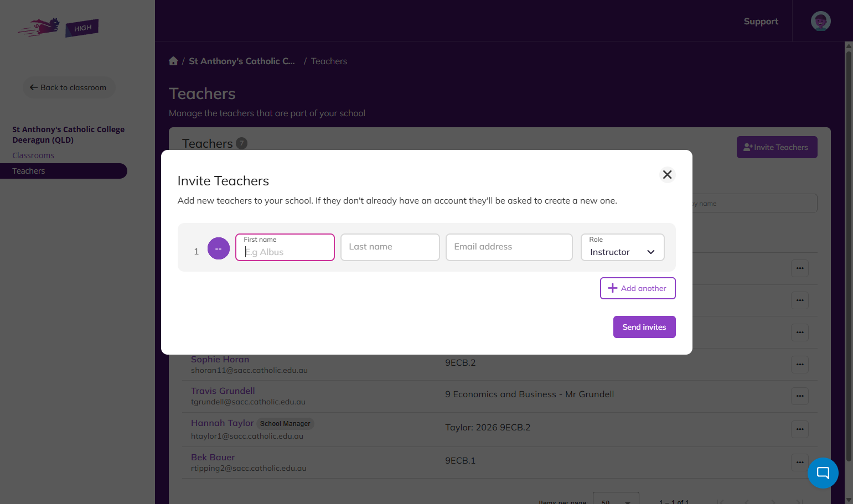Image resolution: width=853 pixels, height=504 pixels.
Task: Click Travis Grundell teacher name
Action: click(223, 391)
